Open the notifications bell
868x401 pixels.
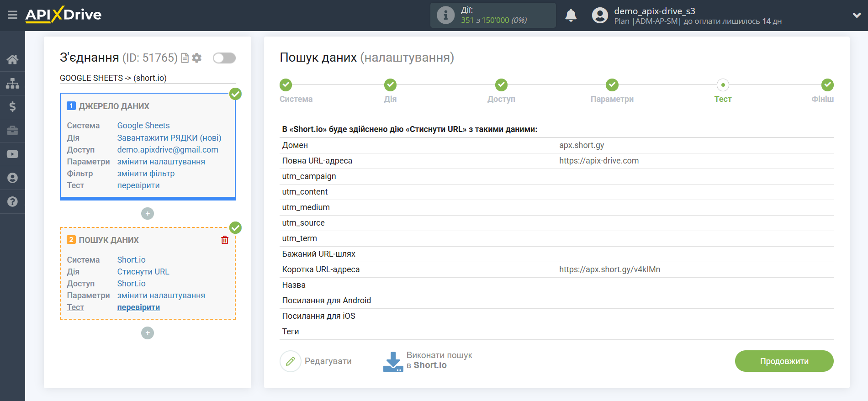click(x=571, y=16)
